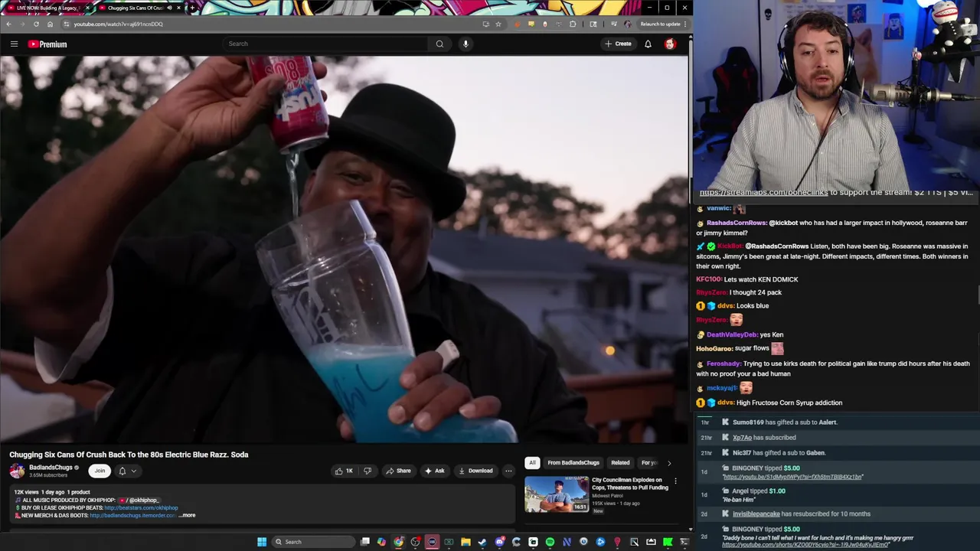Open BadlandsChugs channel avatar
The width and height of the screenshot is (980, 551).
(x=17, y=471)
